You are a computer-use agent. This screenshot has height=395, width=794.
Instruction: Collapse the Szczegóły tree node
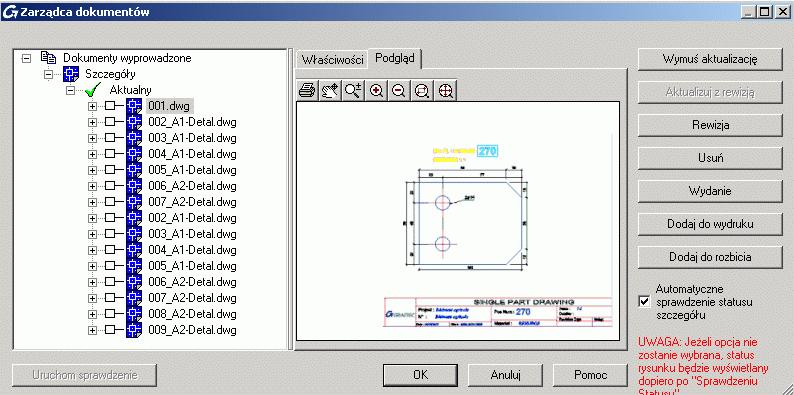49,74
